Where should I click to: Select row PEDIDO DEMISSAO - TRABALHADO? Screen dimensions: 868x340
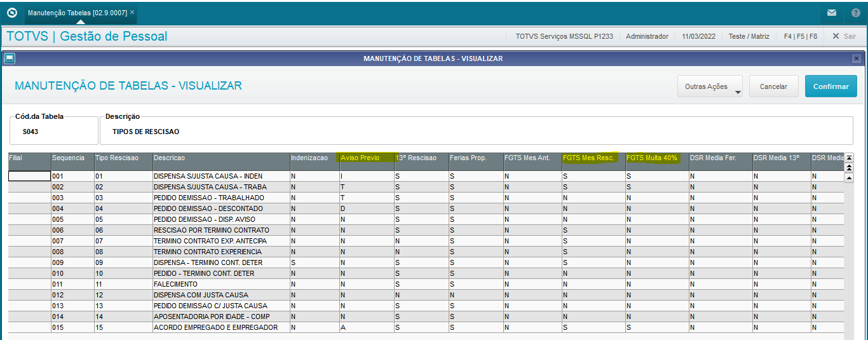[426, 198]
